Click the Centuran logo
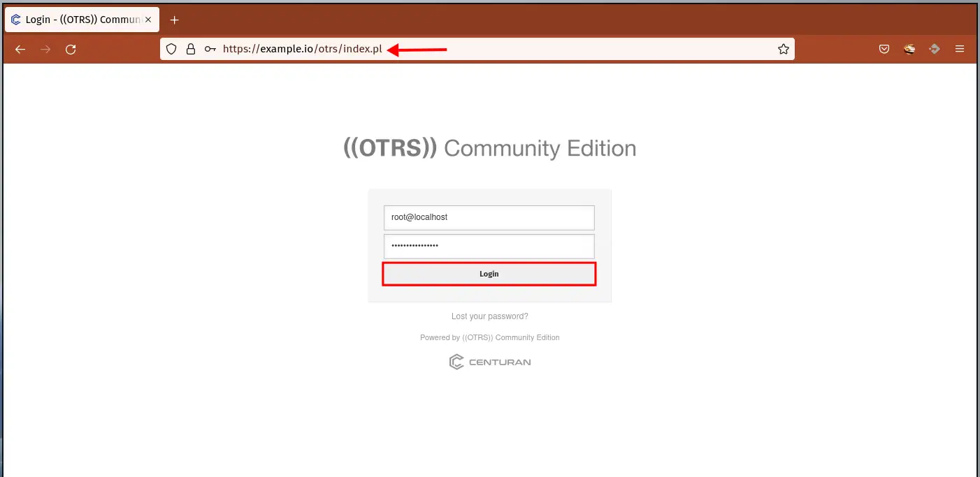The width and height of the screenshot is (980, 477). pyautogui.click(x=490, y=362)
